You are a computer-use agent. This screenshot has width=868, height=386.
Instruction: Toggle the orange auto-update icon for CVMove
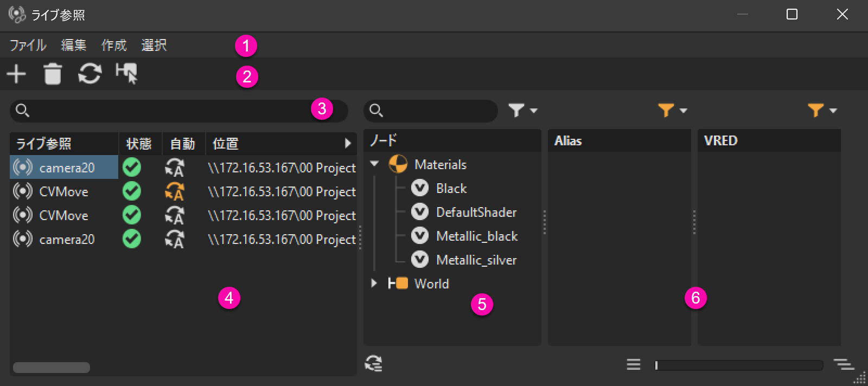point(175,191)
